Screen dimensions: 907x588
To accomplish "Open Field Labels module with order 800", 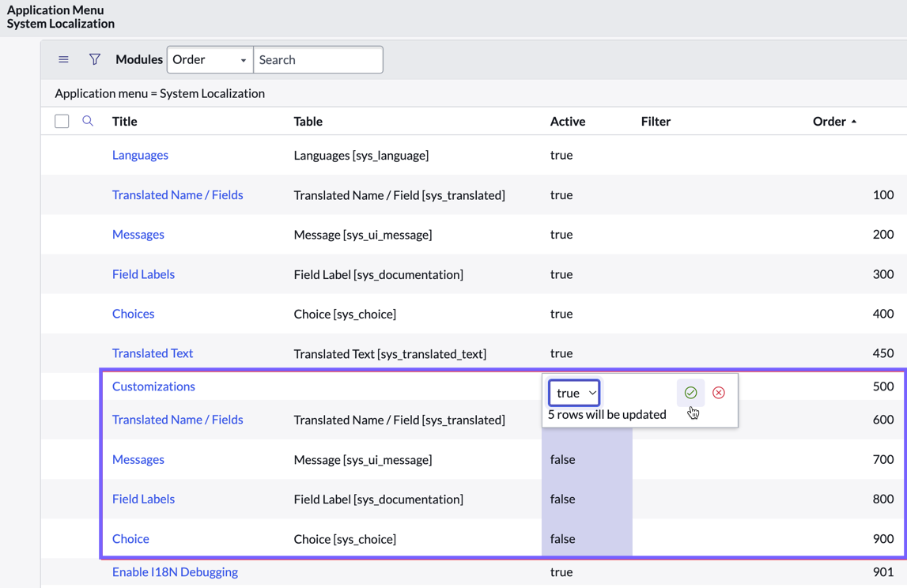I will pyautogui.click(x=143, y=499).
